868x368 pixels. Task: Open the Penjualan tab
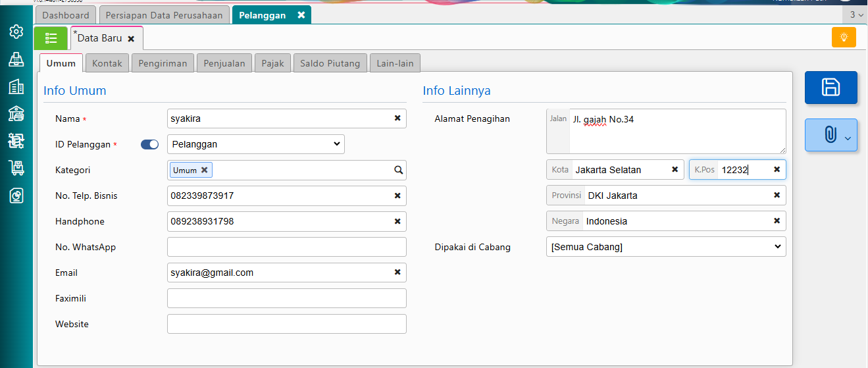pos(224,63)
